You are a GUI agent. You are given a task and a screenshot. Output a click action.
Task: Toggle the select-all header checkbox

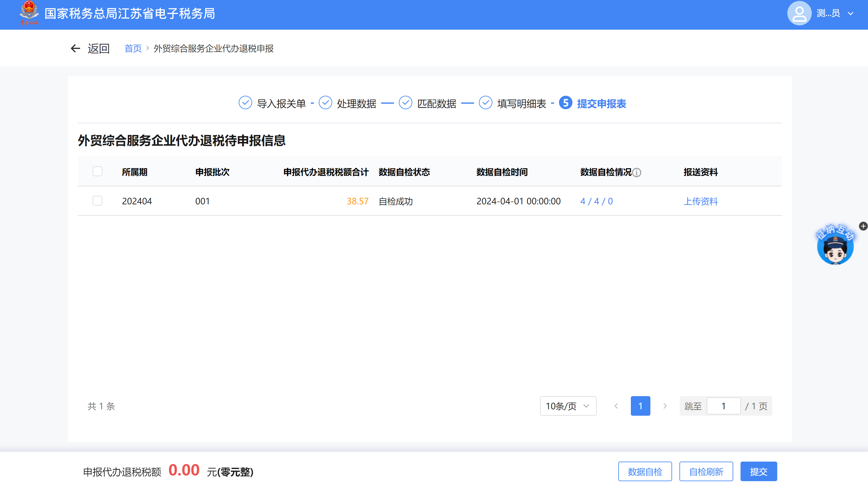(x=97, y=172)
